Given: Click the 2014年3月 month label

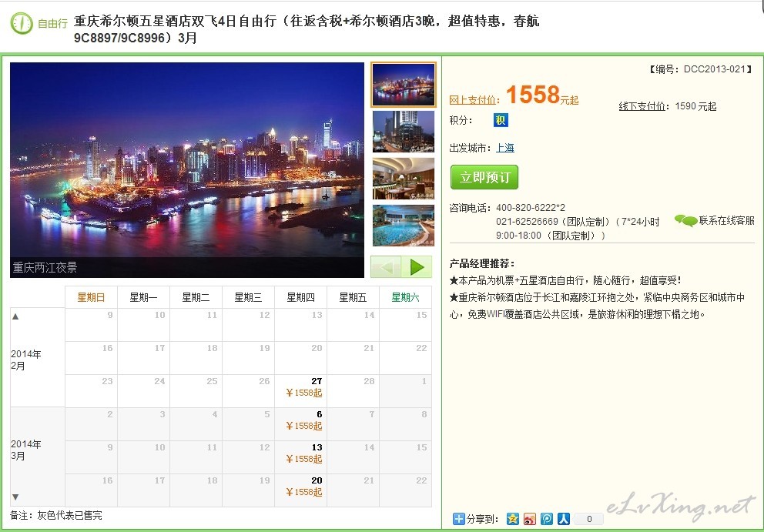Looking at the screenshot, I should (26, 450).
